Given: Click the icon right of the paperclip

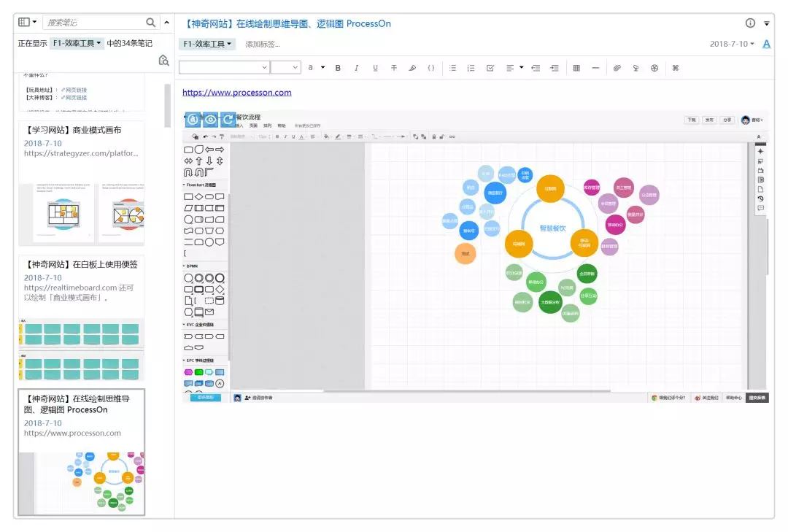Looking at the screenshot, I should [636, 68].
